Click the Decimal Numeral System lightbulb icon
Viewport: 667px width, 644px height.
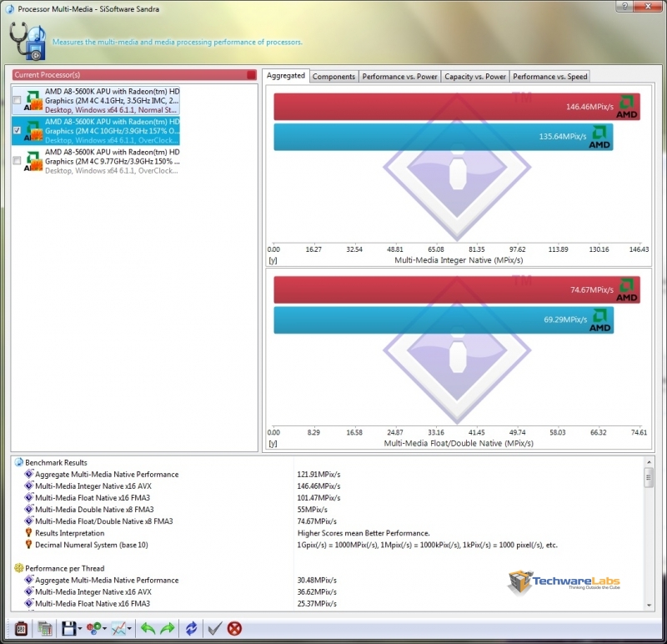coord(28,544)
